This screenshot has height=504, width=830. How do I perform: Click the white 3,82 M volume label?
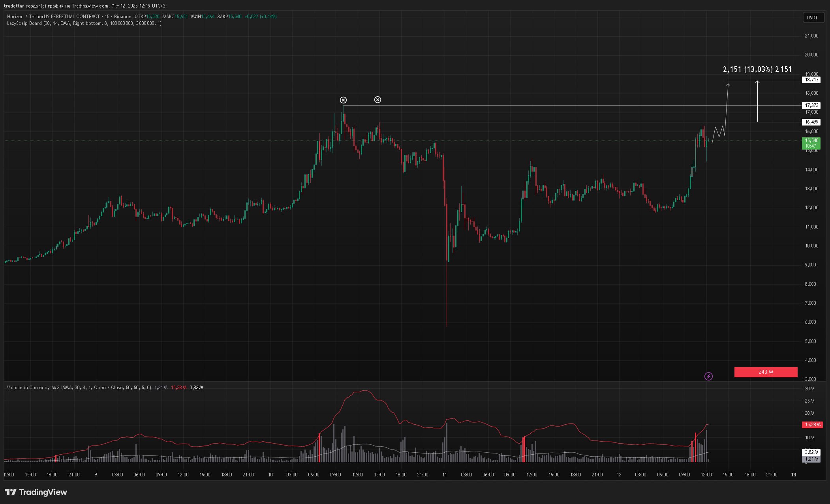click(811, 452)
